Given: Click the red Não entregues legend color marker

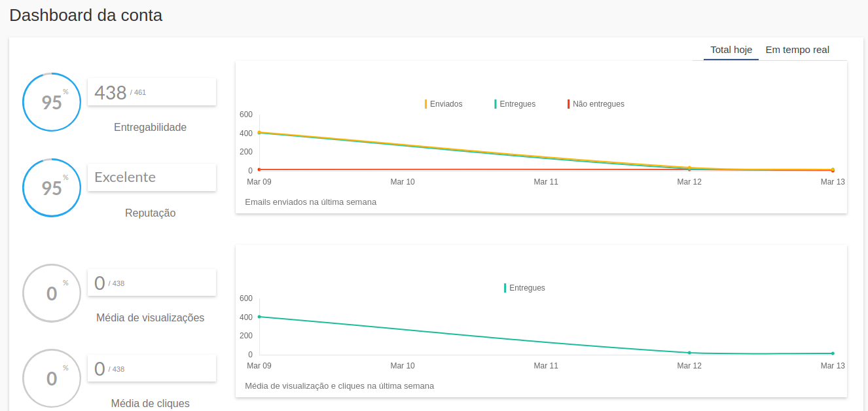Looking at the screenshot, I should (569, 104).
